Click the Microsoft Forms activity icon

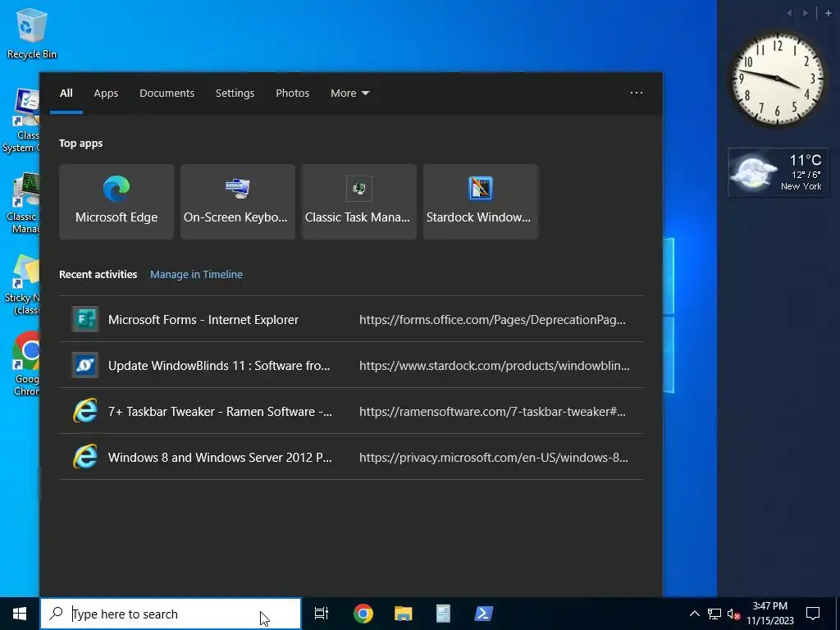tap(85, 319)
